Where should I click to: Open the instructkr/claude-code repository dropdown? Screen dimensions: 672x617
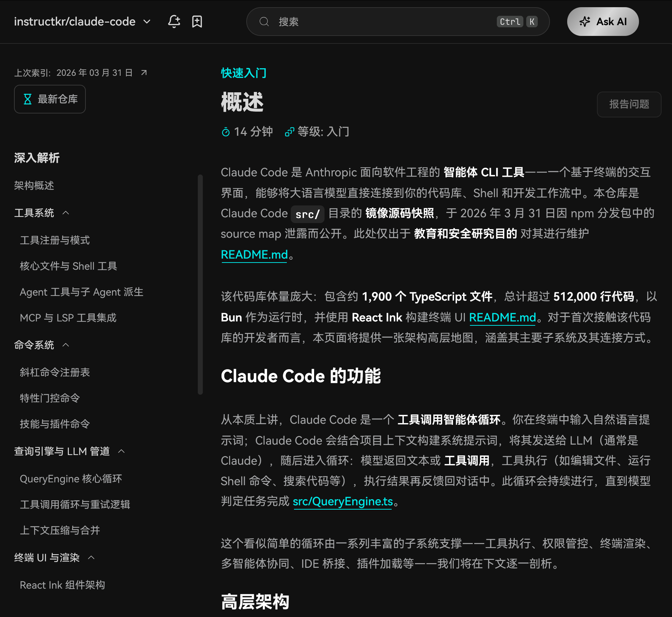pos(147,22)
